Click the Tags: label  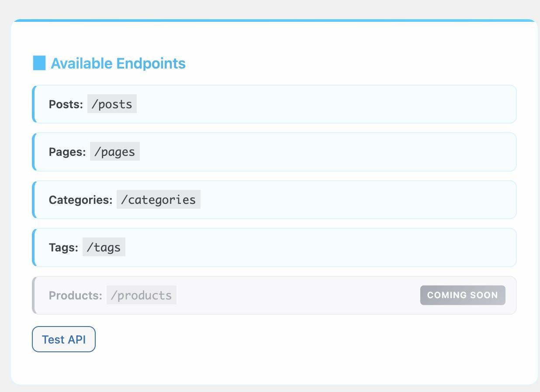pos(63,247)
